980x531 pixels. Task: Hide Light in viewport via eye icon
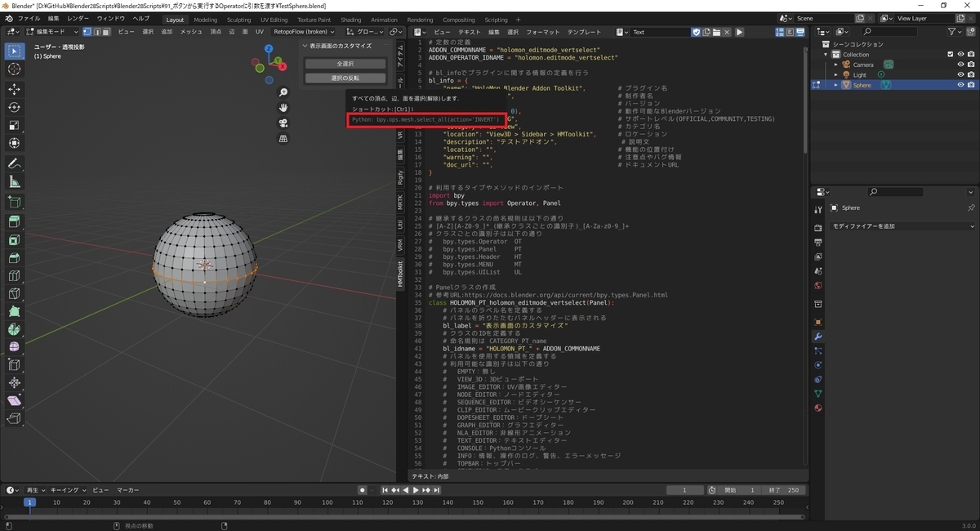coord(960,74)
